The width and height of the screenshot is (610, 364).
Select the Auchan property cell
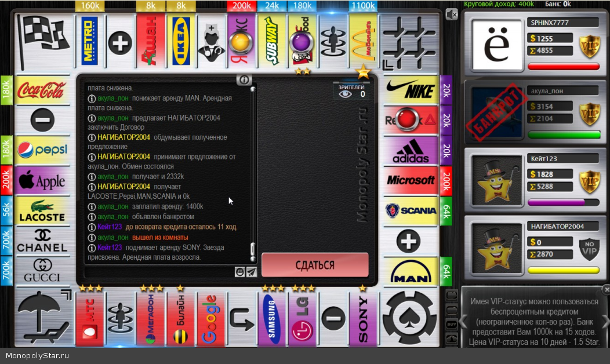click(151, 42)
